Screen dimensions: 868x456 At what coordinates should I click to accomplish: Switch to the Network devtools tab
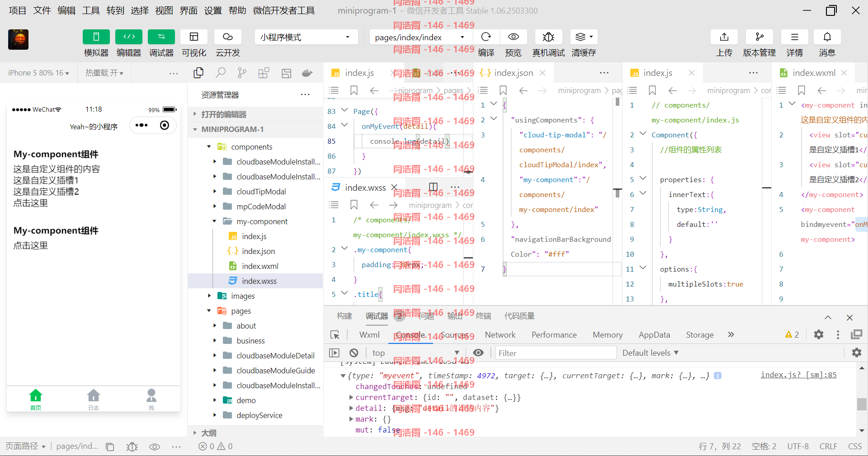click(x=500, y=334)
